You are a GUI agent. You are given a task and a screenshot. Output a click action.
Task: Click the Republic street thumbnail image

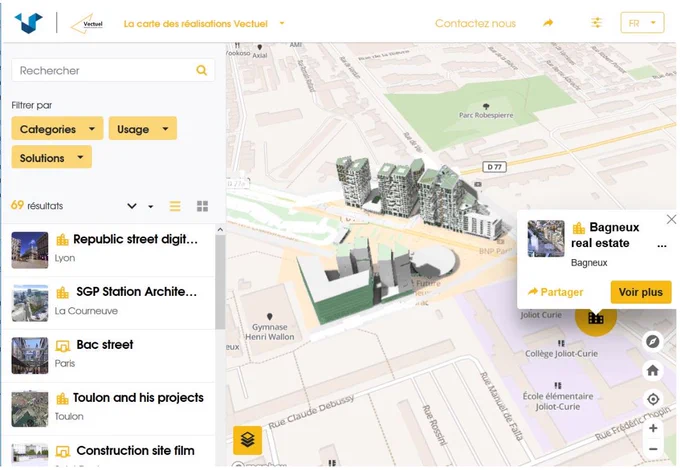[x=30, y=250]
